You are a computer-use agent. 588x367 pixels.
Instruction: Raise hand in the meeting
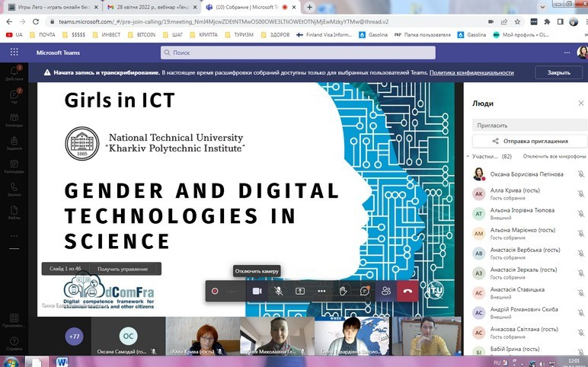coord(343,291)
